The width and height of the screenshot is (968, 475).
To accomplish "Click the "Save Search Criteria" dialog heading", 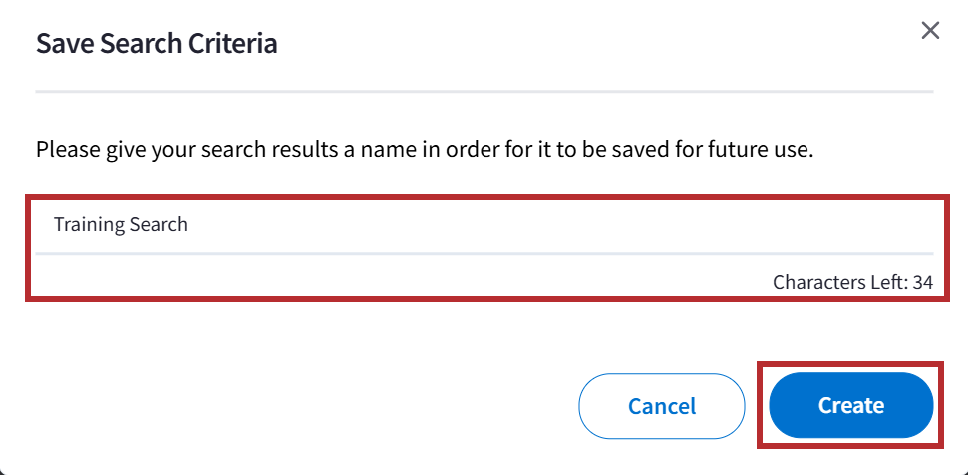I will pyautogui.click(x=157, y=44).
